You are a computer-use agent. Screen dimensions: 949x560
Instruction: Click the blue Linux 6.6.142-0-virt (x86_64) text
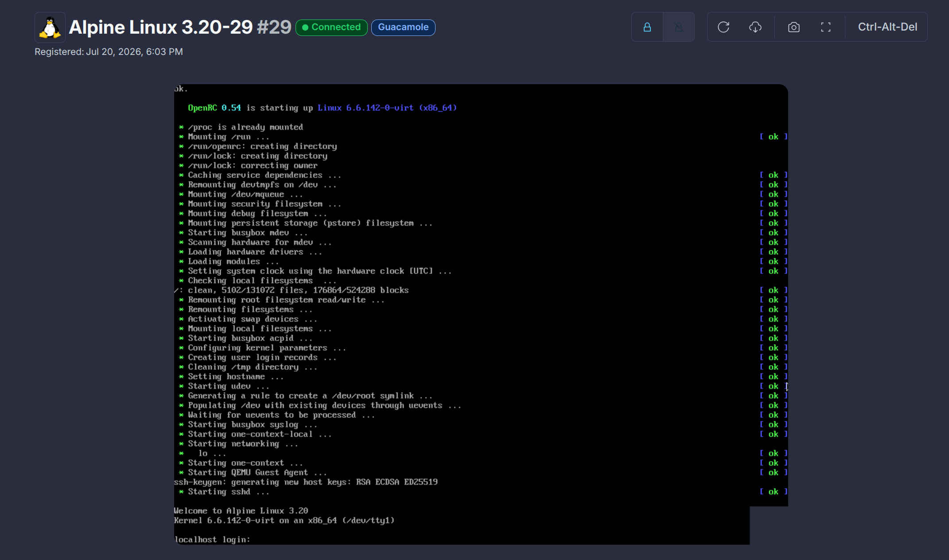[x=387, y=108]
